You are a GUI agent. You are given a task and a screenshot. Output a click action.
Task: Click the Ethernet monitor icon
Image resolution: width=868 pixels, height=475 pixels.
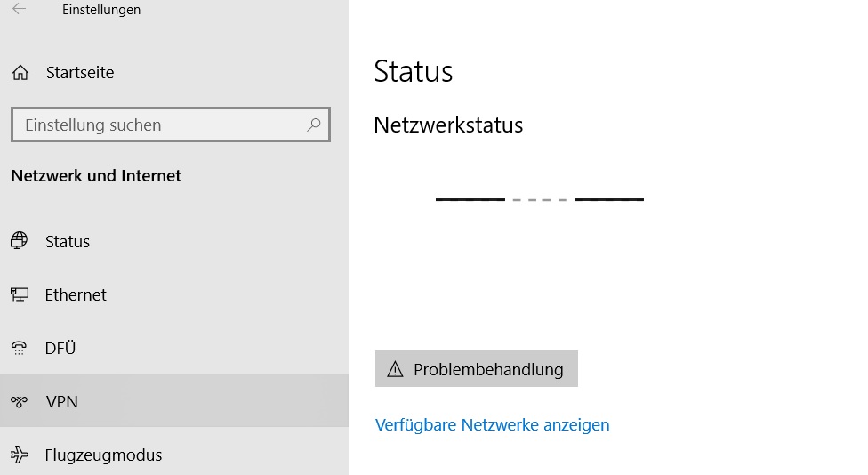pos(20,294)
